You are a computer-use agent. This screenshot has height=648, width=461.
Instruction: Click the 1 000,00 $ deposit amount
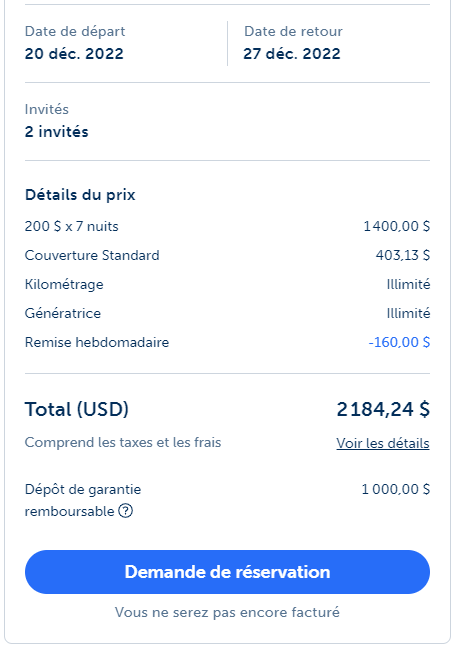point(396,489)
